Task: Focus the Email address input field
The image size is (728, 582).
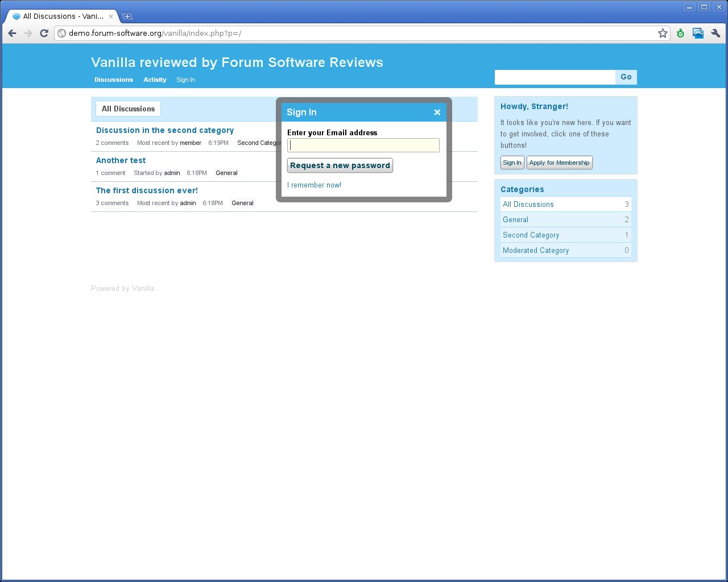Action: 363,145
